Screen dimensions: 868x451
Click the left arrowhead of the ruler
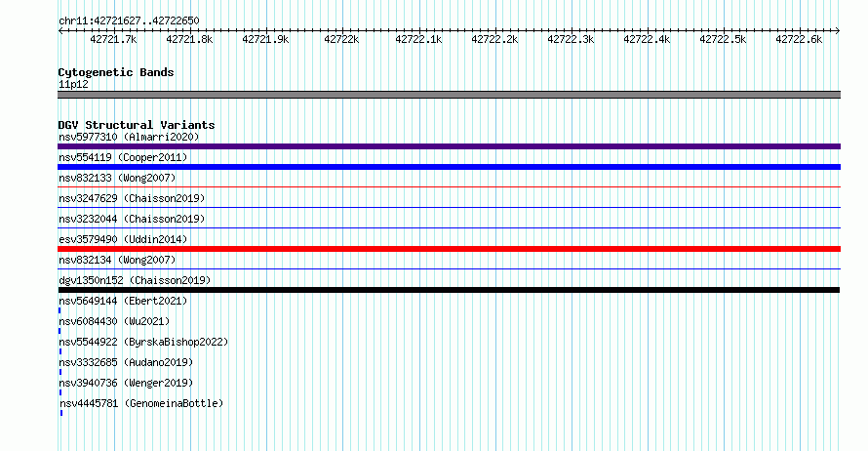pos(60,31)
